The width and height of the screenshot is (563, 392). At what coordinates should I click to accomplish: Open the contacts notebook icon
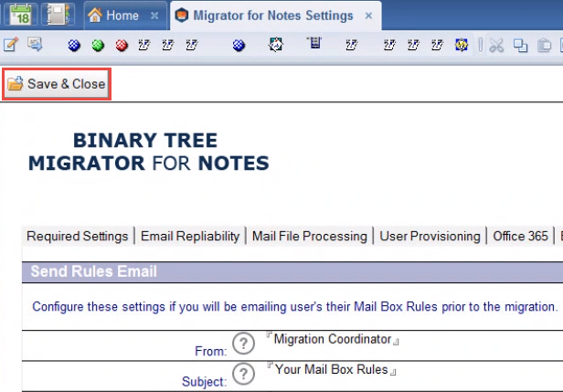coord(58,15)
